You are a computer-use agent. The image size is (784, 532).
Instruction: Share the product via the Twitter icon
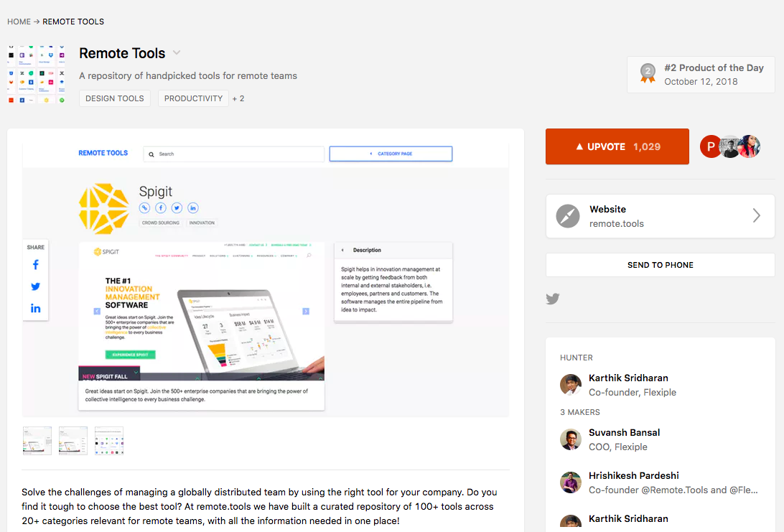point(35,286)
